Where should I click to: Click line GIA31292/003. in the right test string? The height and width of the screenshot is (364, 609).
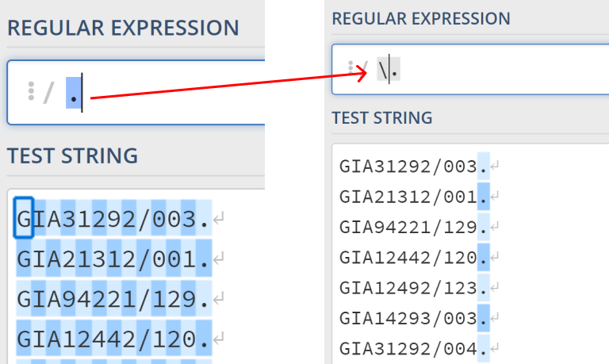[x=413, y=166]
